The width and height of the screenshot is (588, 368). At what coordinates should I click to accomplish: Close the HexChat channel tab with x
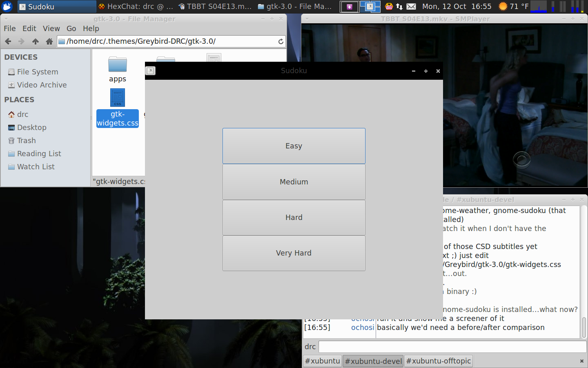click(x=582, y=361)
